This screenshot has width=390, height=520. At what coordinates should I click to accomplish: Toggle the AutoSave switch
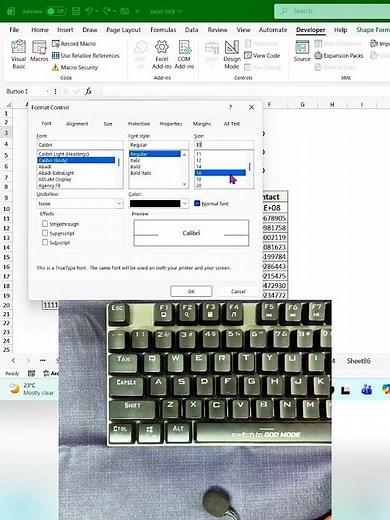(56, 11)
